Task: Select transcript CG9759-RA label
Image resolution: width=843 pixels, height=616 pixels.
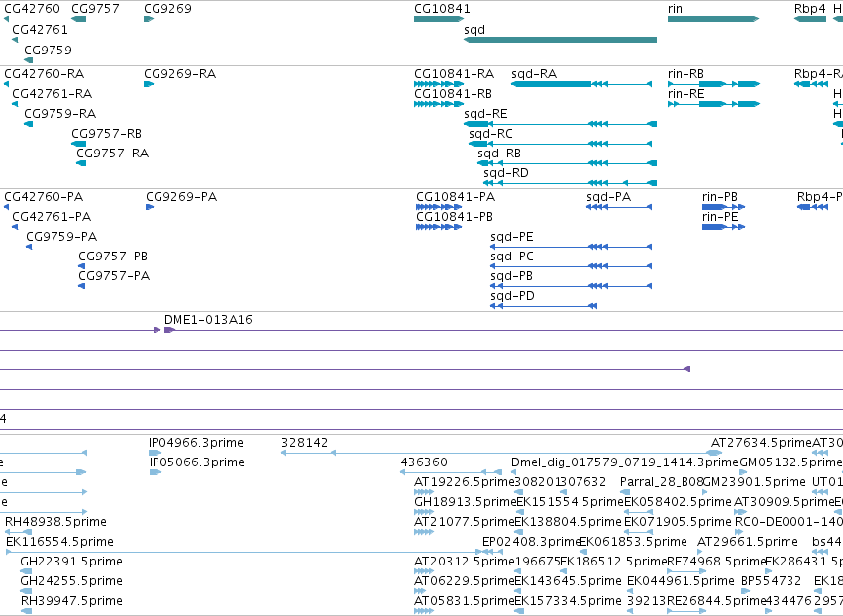Action: pyautogui.click(x=60, y=114)
